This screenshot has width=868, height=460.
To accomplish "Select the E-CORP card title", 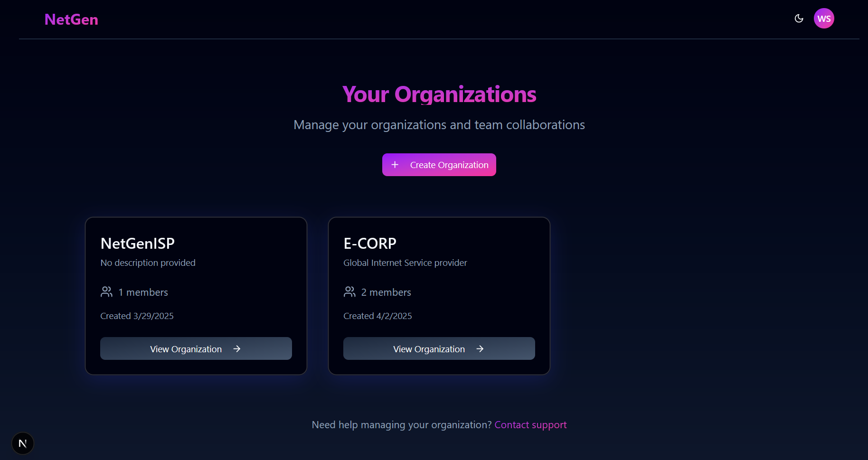I will [x=370, y=244].
